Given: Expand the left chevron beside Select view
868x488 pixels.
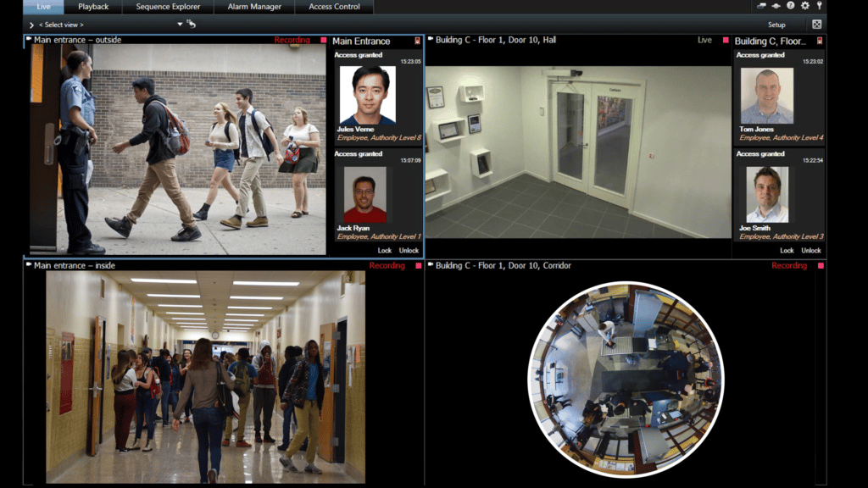Looking at the screenshot, I should click(x=31, y=25).
